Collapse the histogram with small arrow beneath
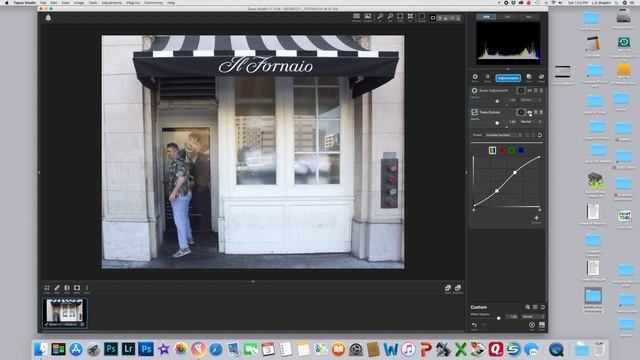 click(x=508, y=69)
